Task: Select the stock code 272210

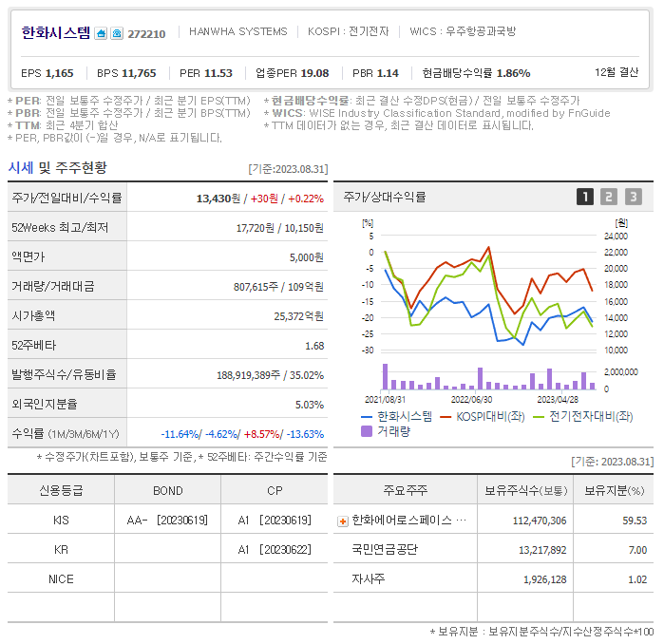Action: click(x=146, y=34)
